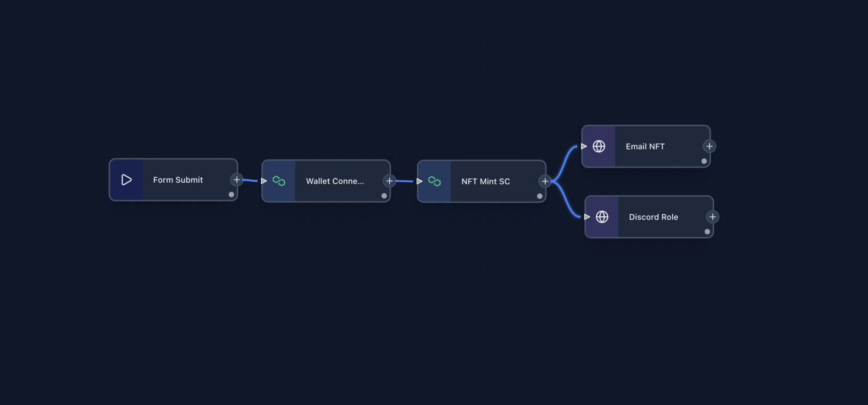The image size is (868, 405).
Task: Select the NFT Mint SC node label
Action: point(486,181)
